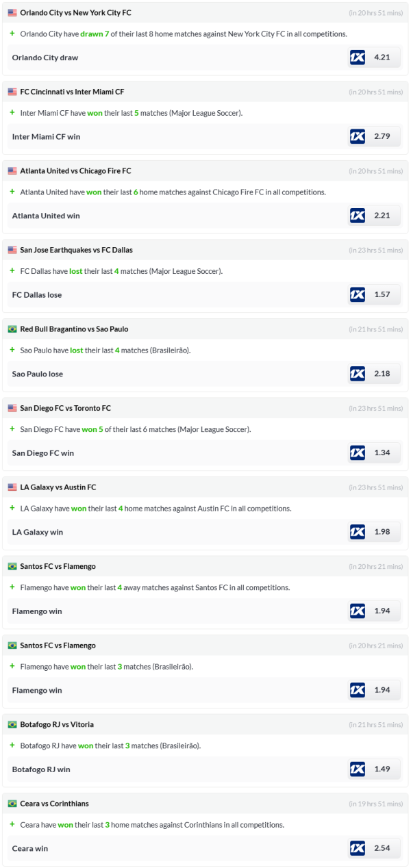Select the 4.21 odds for Orlando City draw

[x=382, y=58]
